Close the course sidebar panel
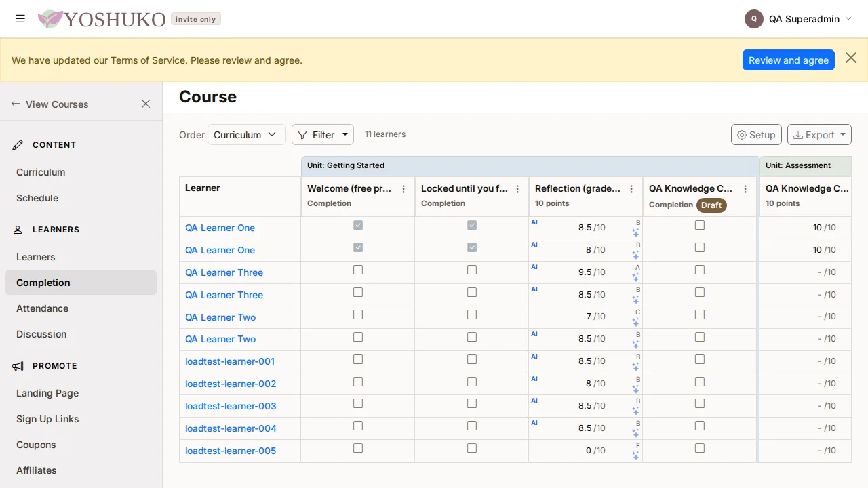868x488 pixels. point(146,104)
